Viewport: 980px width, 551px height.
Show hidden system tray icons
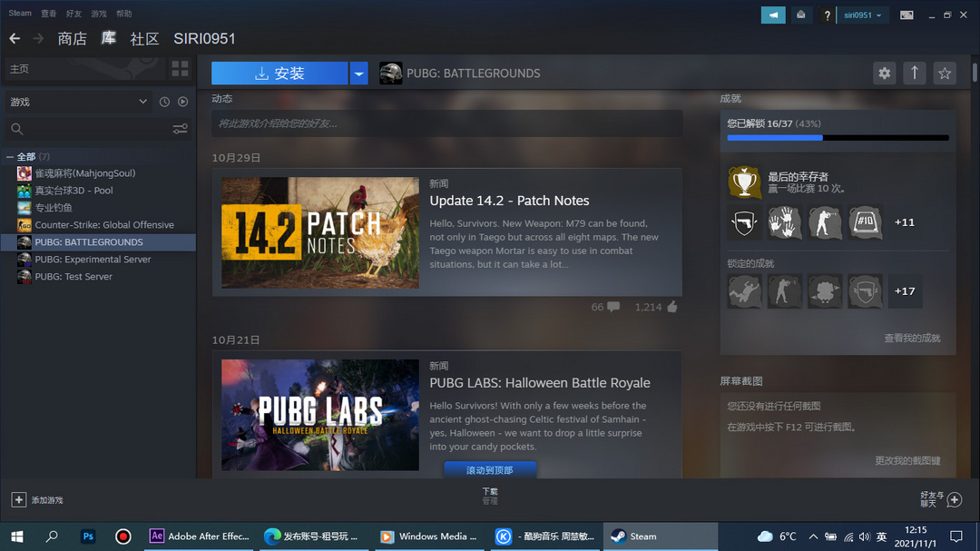click(812, 536)
